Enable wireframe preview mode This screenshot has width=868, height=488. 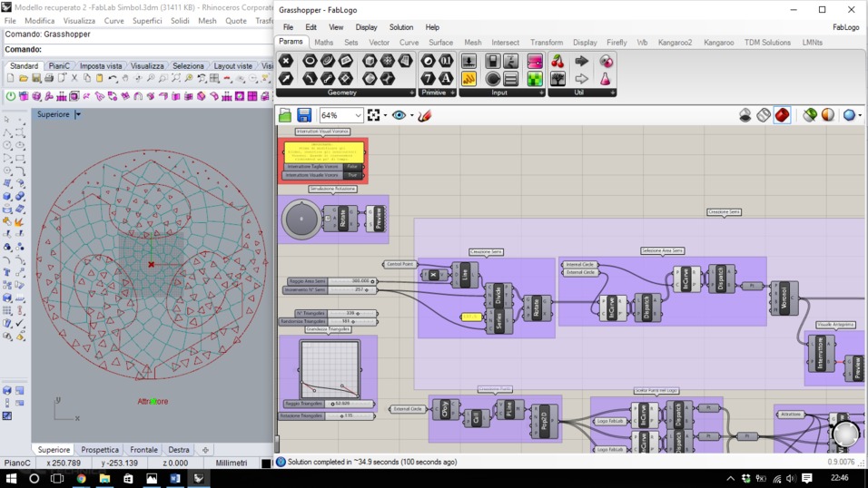pos(764,115)
